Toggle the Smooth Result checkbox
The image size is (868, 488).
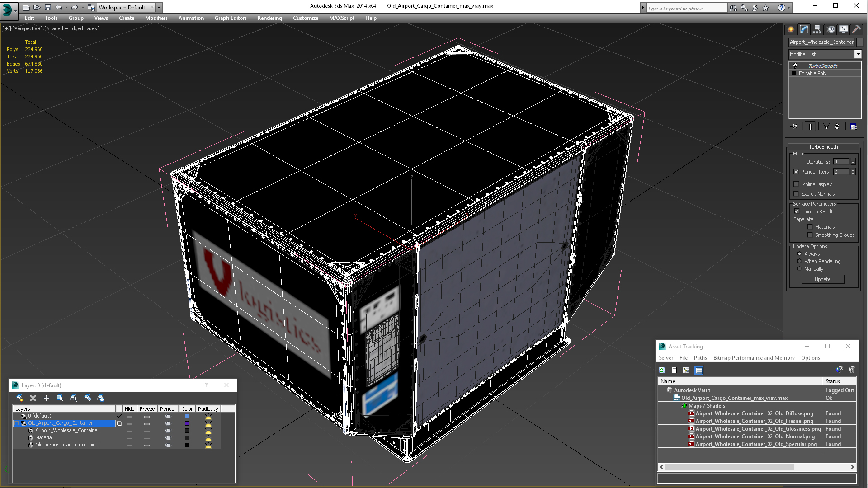coord(797,211)
